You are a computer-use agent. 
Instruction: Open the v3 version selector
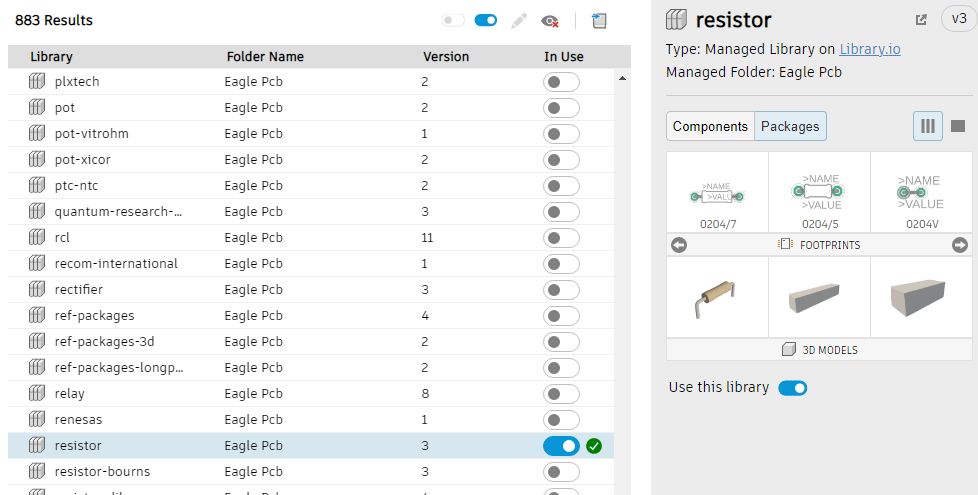pyautogui.click(x=959, y=19)
